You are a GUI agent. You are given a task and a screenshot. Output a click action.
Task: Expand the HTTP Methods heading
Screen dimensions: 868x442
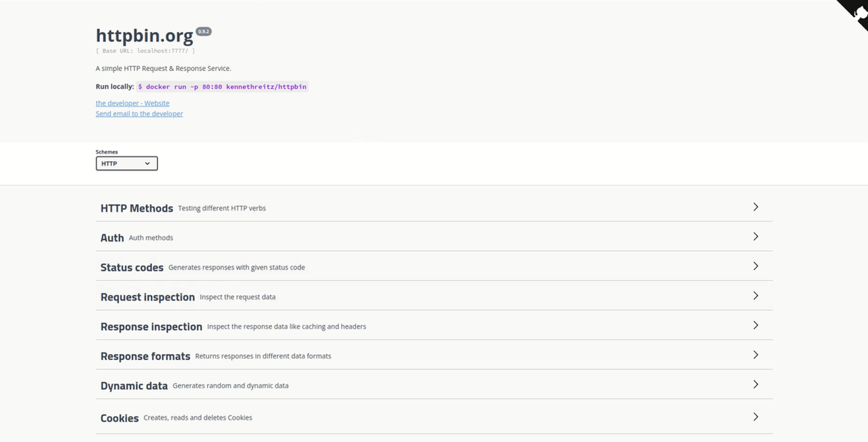click(x=137, y=209)
